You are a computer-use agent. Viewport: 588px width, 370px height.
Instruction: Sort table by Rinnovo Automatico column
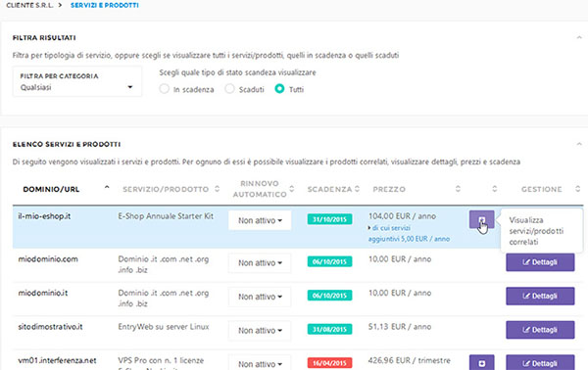pyautogui.click(x=260, y=189)
